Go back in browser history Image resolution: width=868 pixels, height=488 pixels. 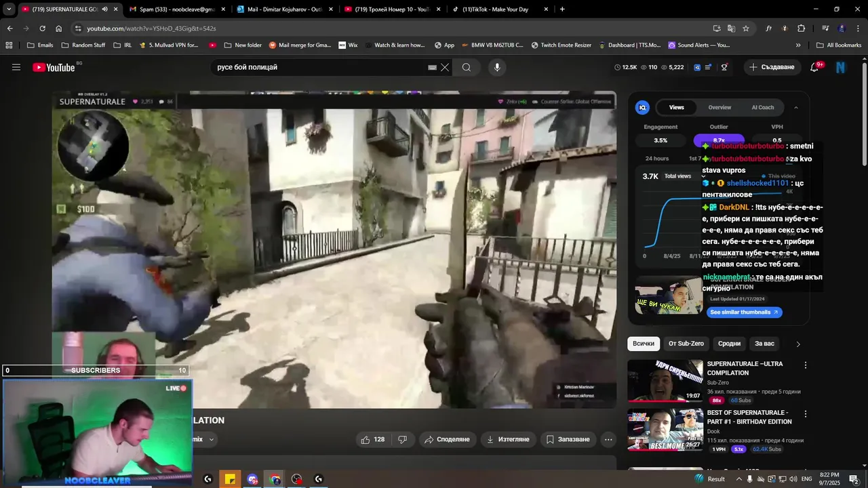[x=9, y=28]
